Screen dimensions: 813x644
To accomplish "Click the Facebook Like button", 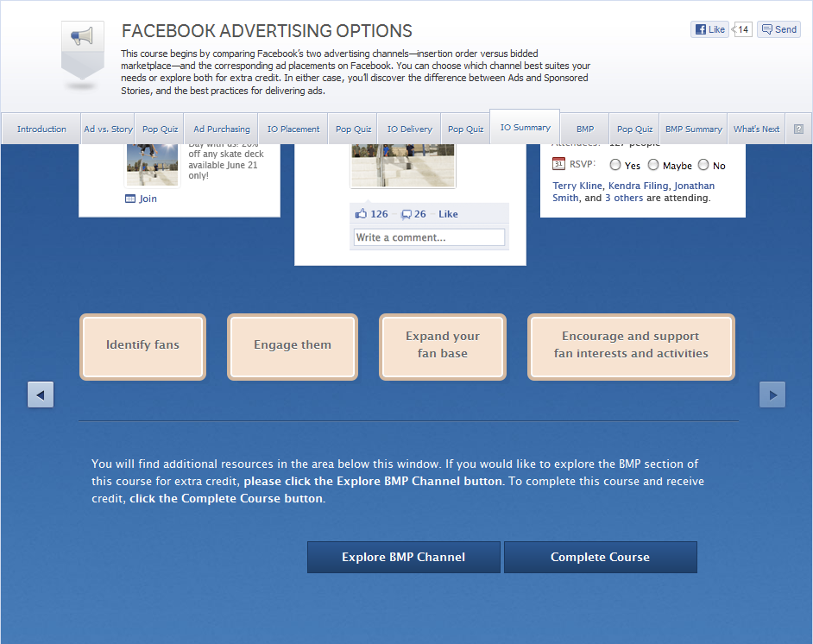I will [709, 29].
